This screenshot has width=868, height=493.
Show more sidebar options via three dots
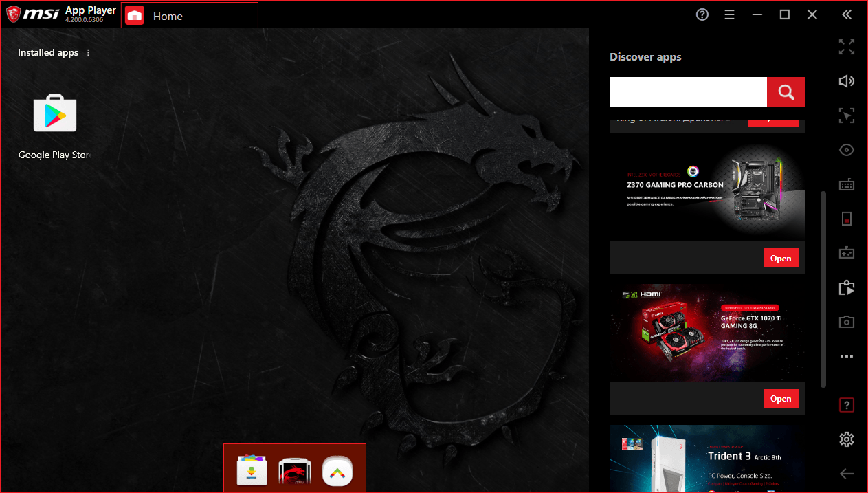847,356
